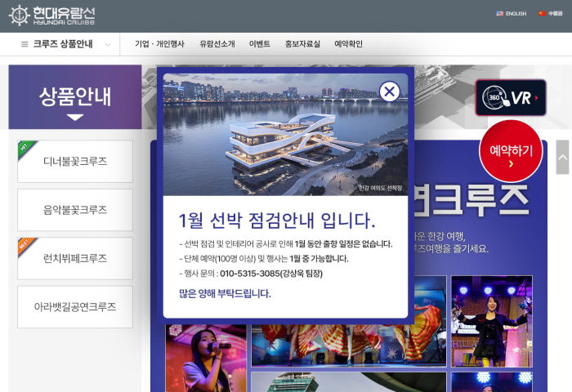This screenshot has width=572, height=392.
Task: View the performer in dark jacket stage photo
Action: pos(492,321)
